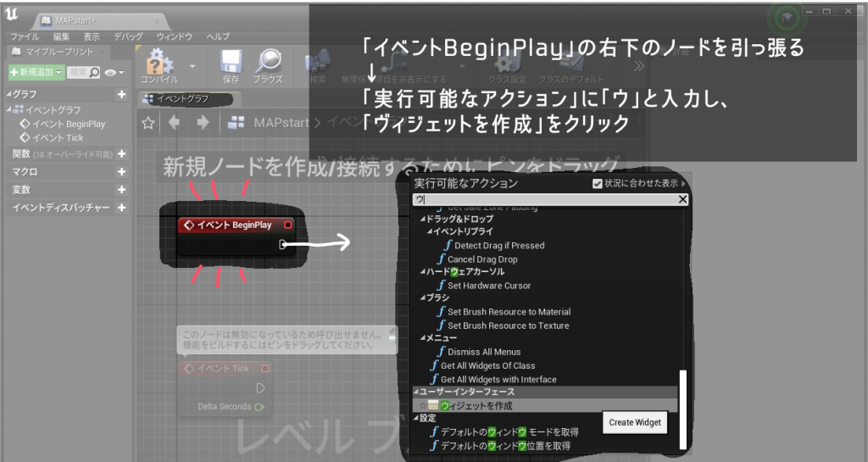
Task: Open the eye view options in マイブループリント
Action: [x=112, y=73]
